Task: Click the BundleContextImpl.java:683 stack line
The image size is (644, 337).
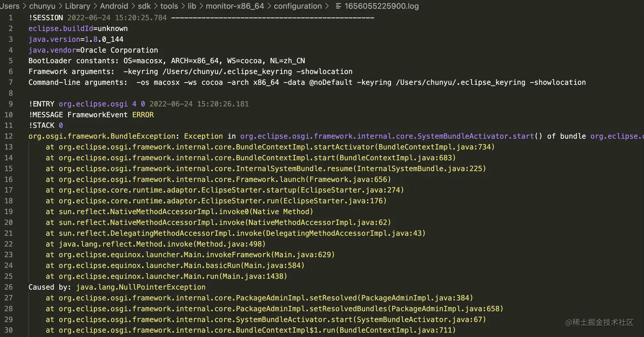Action: point(251,158)
